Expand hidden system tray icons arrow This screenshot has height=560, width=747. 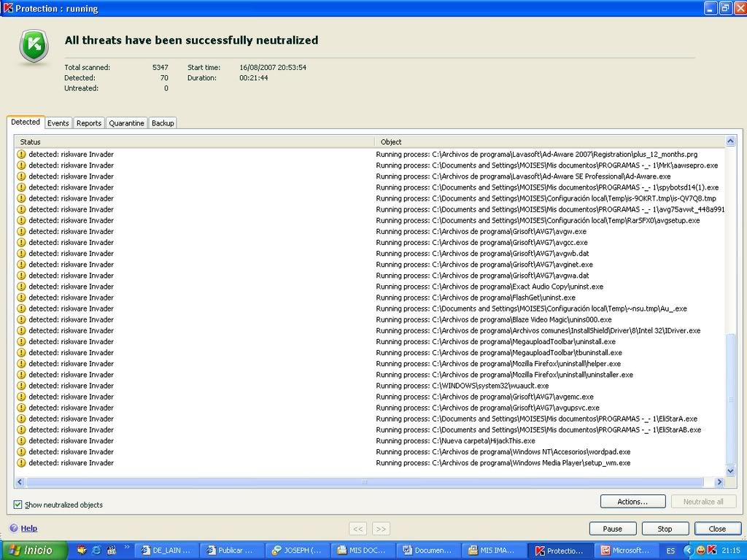pos(687,551)
